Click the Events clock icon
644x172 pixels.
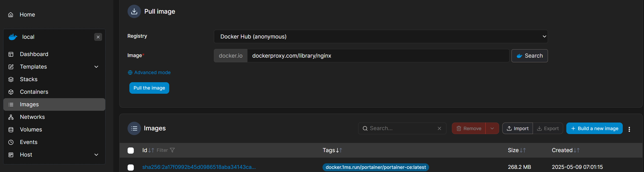click(11, 142)
